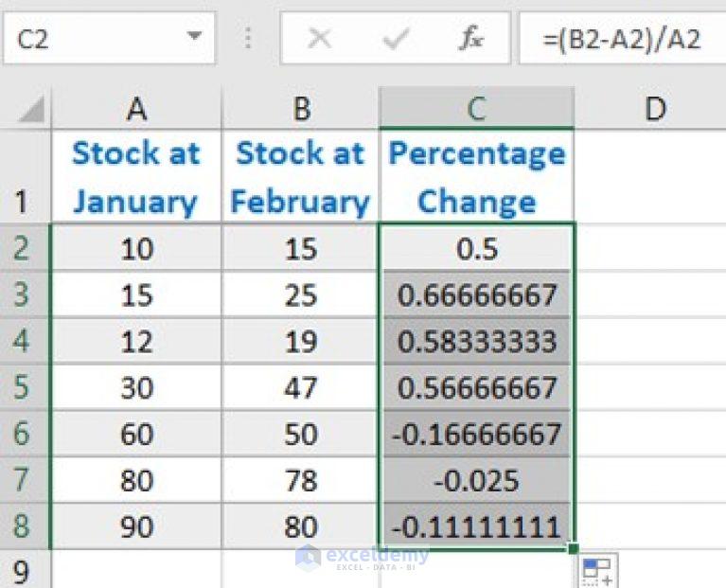726x588 pixels.
Task: Select cell with 0.58333333
Action: [x=476, y=341]
